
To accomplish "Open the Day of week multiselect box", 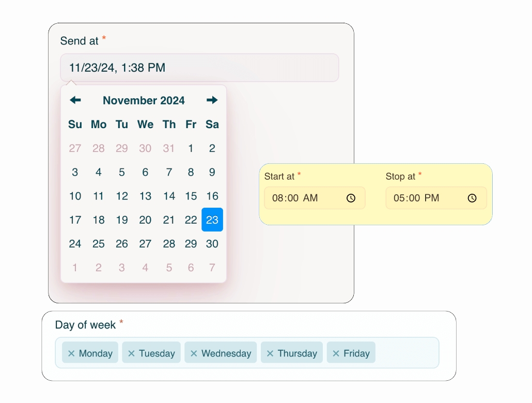I will (x=247, y=353).
